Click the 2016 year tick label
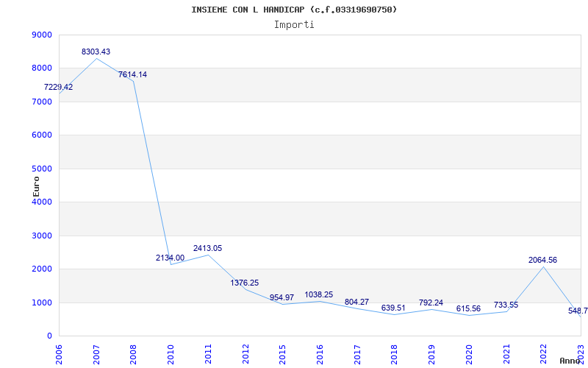 pos(320,355)
